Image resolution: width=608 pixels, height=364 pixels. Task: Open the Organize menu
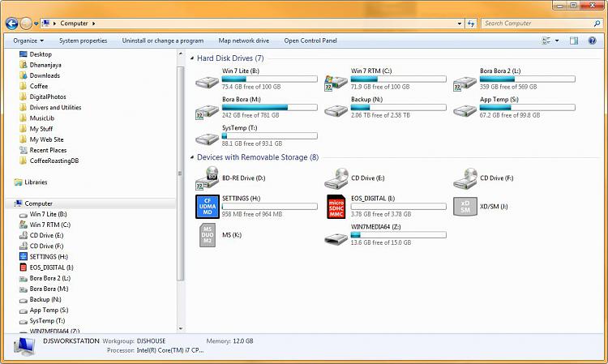coord(28,41)
